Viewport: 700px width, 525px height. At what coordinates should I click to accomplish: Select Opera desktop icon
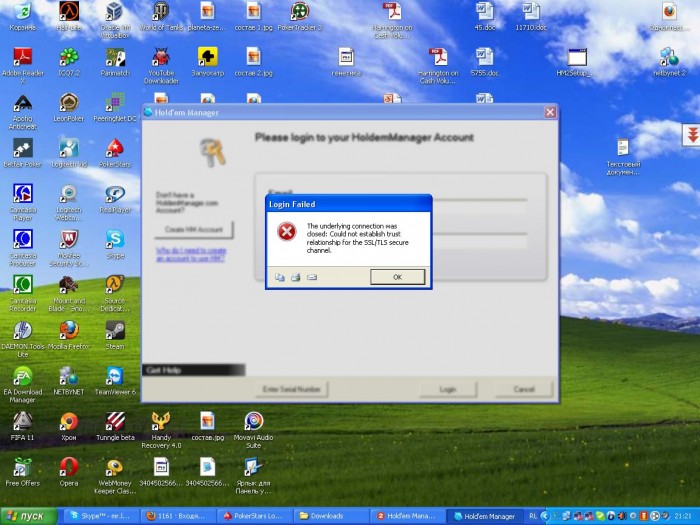pos(69,472)
